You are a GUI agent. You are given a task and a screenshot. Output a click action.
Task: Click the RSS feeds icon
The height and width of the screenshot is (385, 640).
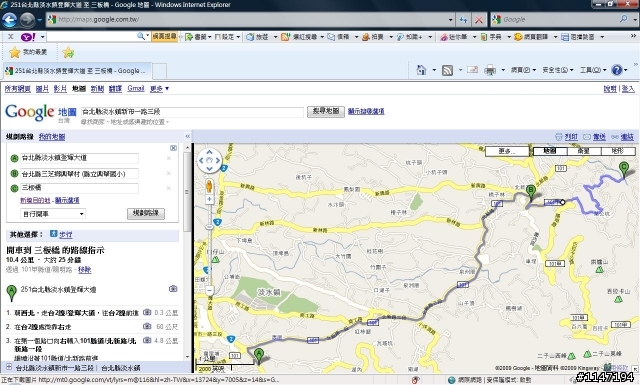pos(448,70)
